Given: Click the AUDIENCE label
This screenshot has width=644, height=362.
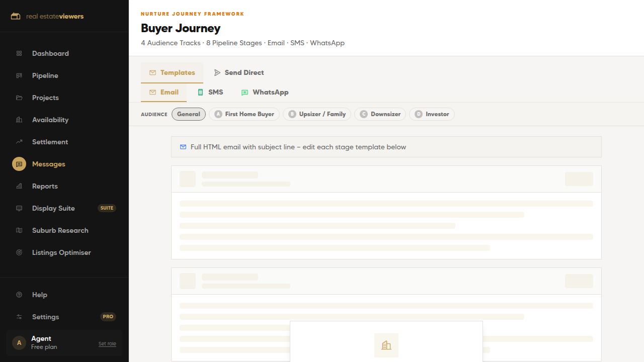Looking at the screenshot, I should (154, 115).
